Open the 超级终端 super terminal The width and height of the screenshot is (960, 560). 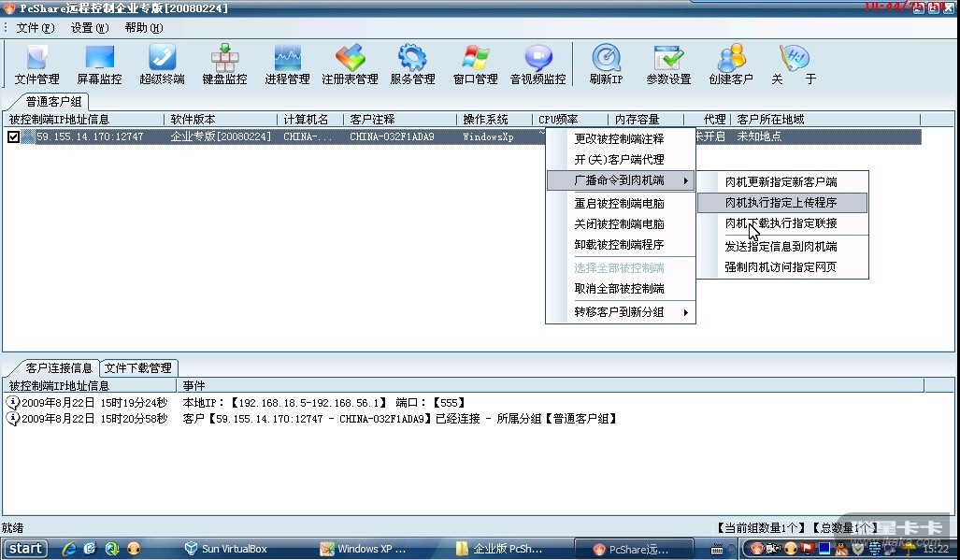[162, 65]
